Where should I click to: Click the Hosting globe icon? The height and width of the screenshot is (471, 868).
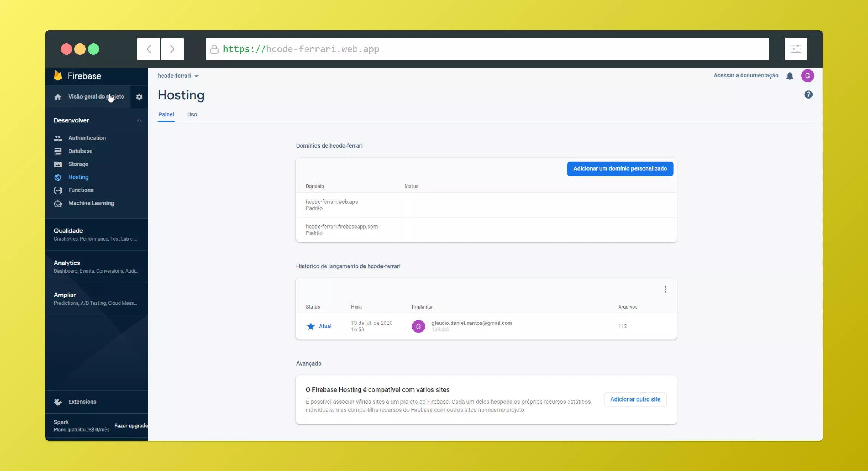tap(58, 177)
